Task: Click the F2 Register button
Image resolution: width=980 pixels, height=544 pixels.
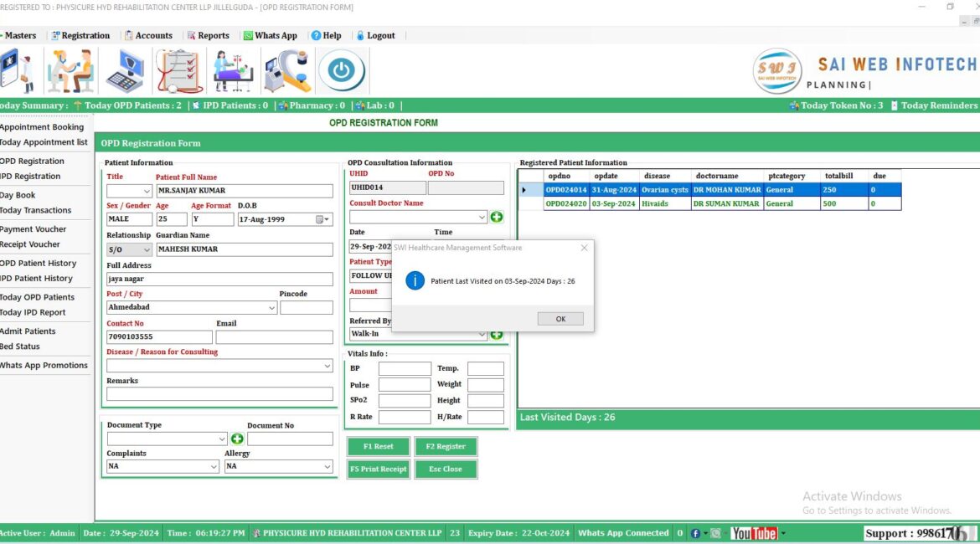Action: (446, 446)
